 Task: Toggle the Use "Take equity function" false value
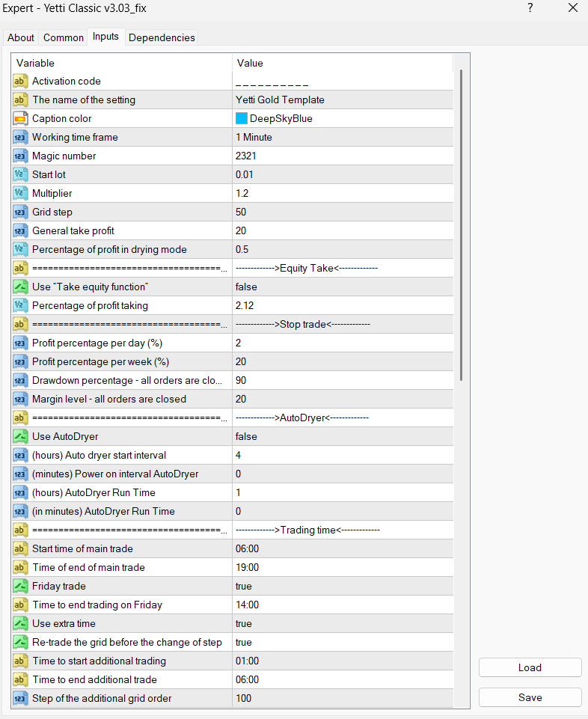click(246, 287)
